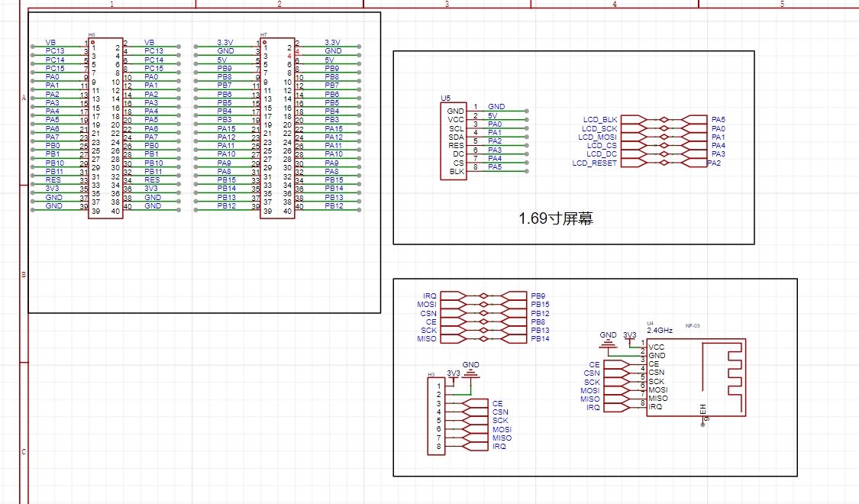Click the BLK pin name inside U5
The height and width of the screenshot is (504, 859).
pyautogui.click(x=457, y=172)
